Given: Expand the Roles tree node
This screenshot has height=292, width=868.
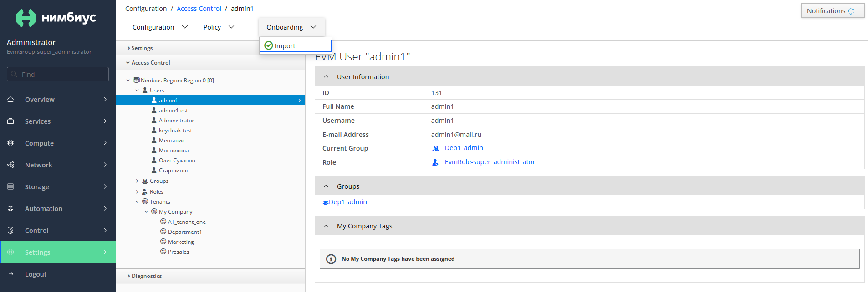Looking at the screenshot, I should (137, 192).
